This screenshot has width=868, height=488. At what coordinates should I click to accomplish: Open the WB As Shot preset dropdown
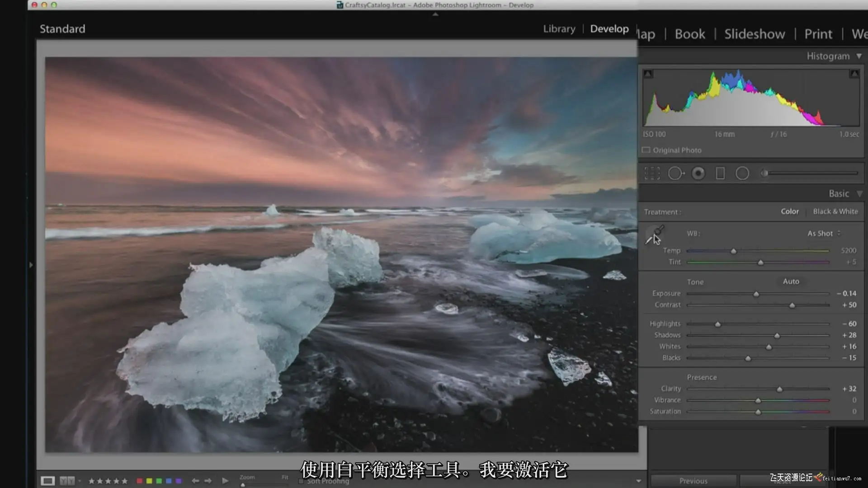pyautogui.click(x=824, y=234)
